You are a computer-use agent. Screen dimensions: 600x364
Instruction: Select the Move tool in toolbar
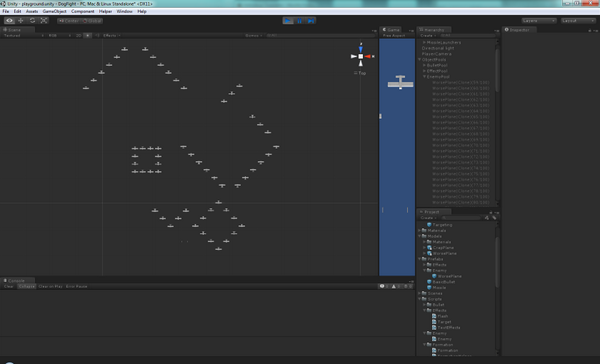coord(21,21)
